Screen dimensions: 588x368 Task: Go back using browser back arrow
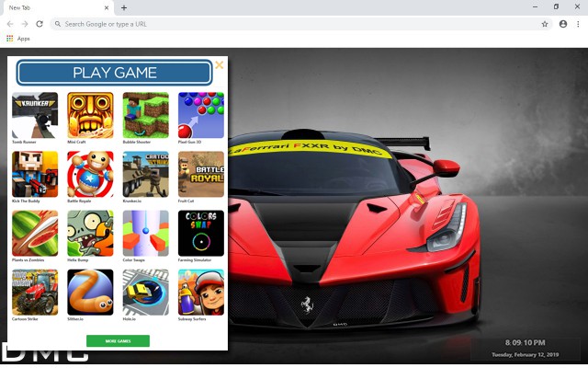(10, 24)
